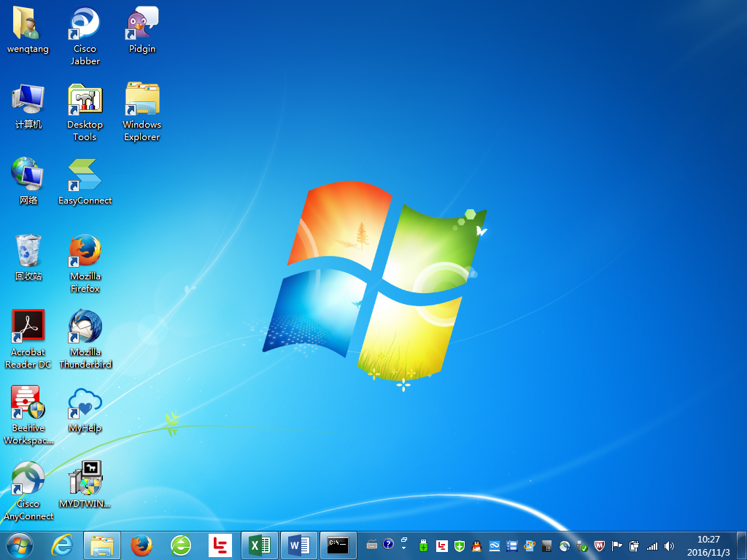The image size is (747, 560).
Task: Open the volume speaker tray icon
Action: click(670, 545)
